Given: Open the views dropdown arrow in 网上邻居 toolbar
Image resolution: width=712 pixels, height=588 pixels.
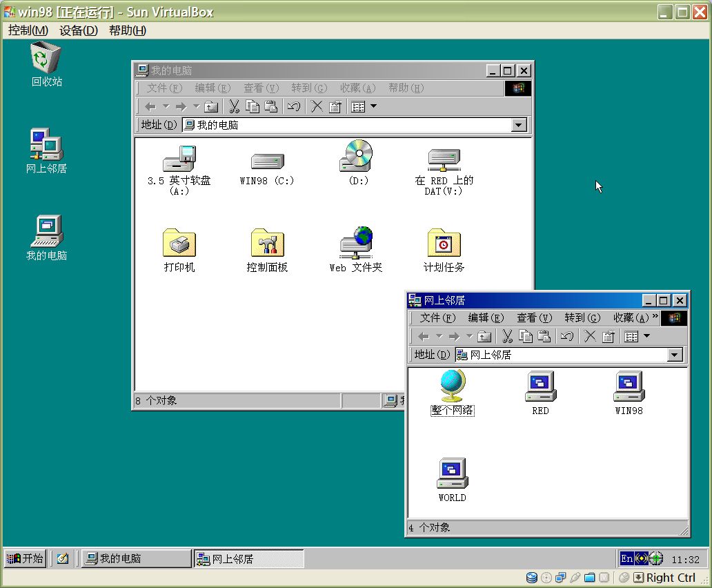Looking at the screenshot, I should click(646, 336).
